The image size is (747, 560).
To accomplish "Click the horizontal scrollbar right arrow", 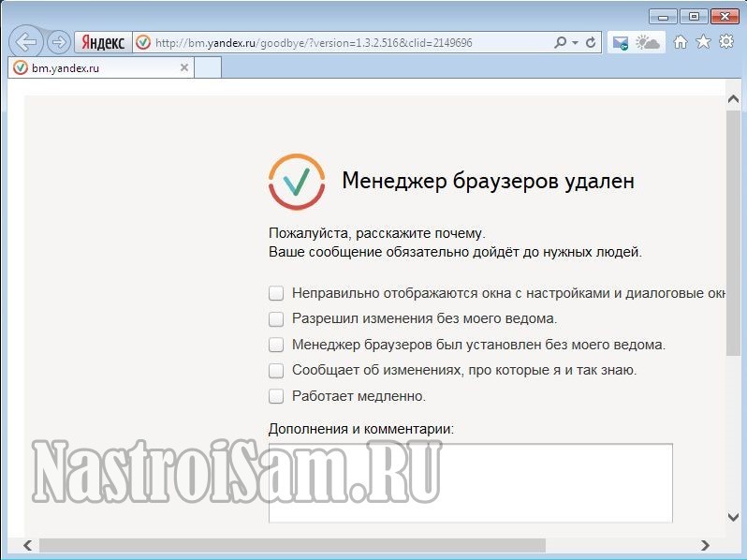I will click(x=706, y=545).
